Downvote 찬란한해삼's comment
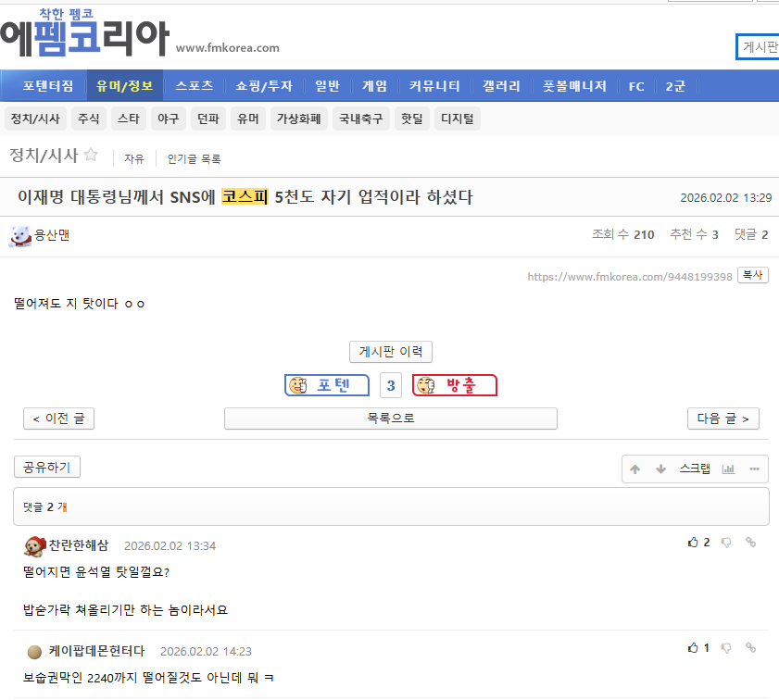779x700 pixels. [726, 543]
